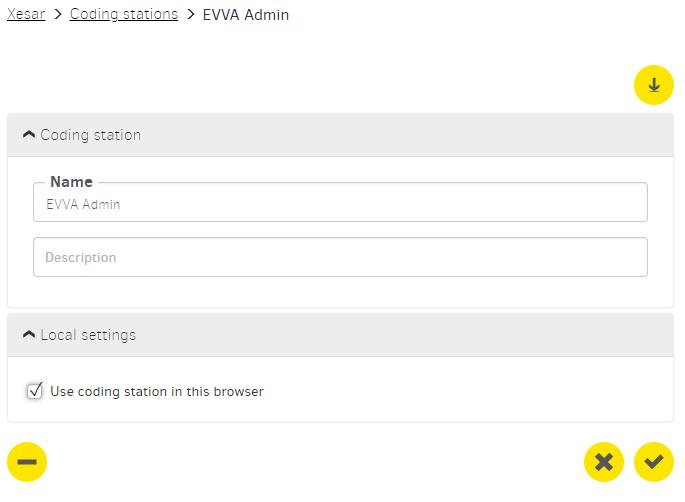Click the arrow separator before EVVA Admin

point(190,14)
